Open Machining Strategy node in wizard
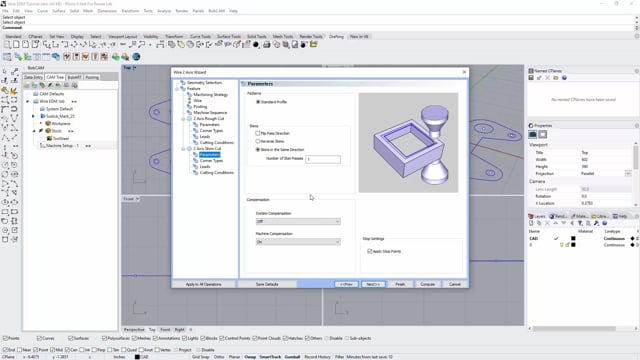 [x=211, y=95]
